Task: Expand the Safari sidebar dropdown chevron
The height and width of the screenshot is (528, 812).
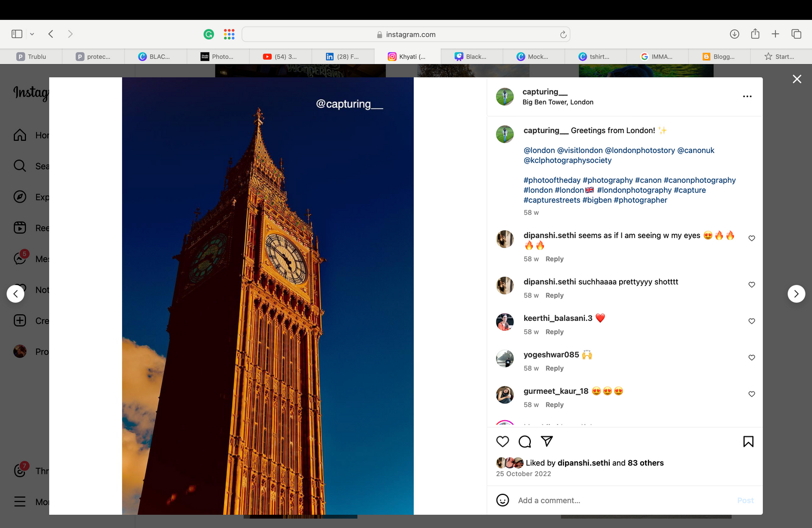Action: 32,34
